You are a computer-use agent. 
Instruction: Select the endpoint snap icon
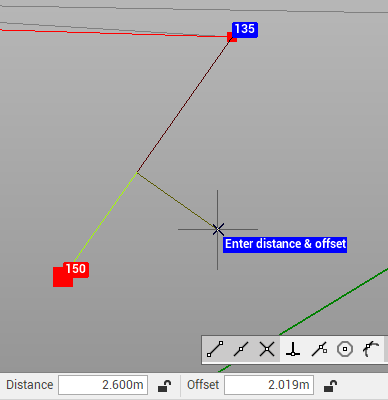click(x=215, y=349)
